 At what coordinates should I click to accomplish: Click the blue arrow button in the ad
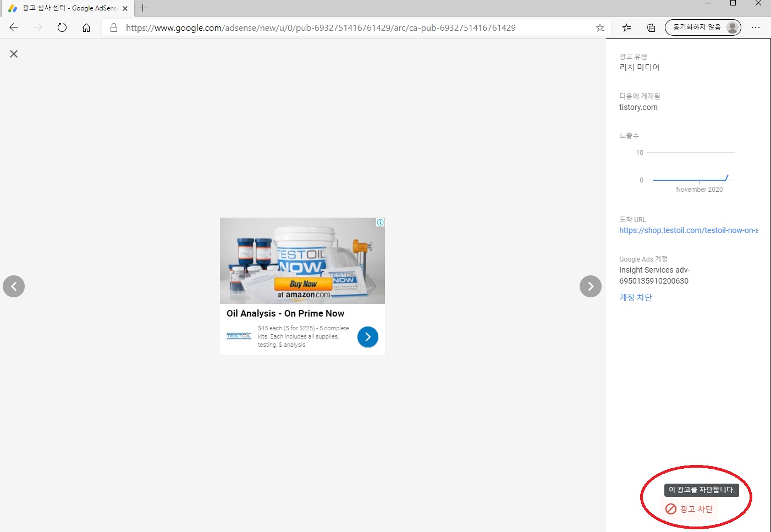tap(368, 337)
